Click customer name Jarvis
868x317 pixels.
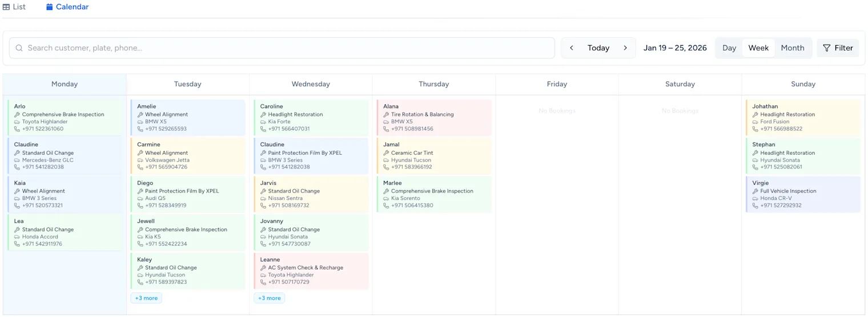coord(268,183)
